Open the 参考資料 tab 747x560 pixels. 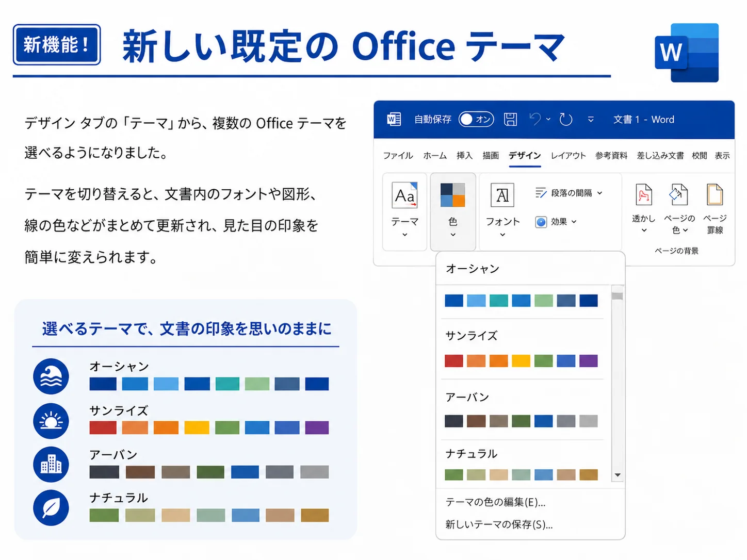611,155
